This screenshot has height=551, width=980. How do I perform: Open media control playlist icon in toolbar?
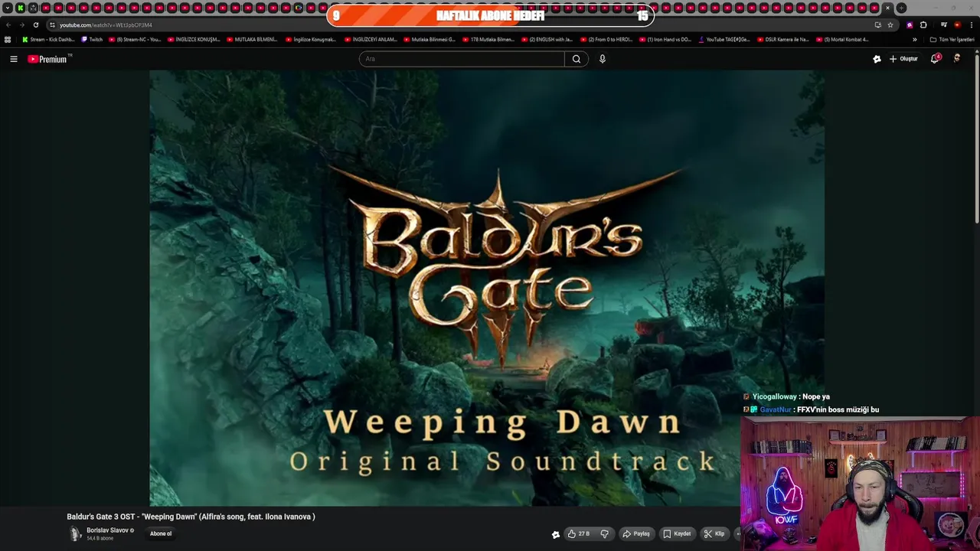tap(944, 24)
